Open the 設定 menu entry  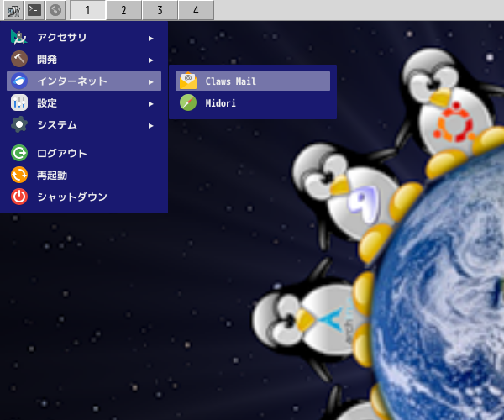click(84, 102)
